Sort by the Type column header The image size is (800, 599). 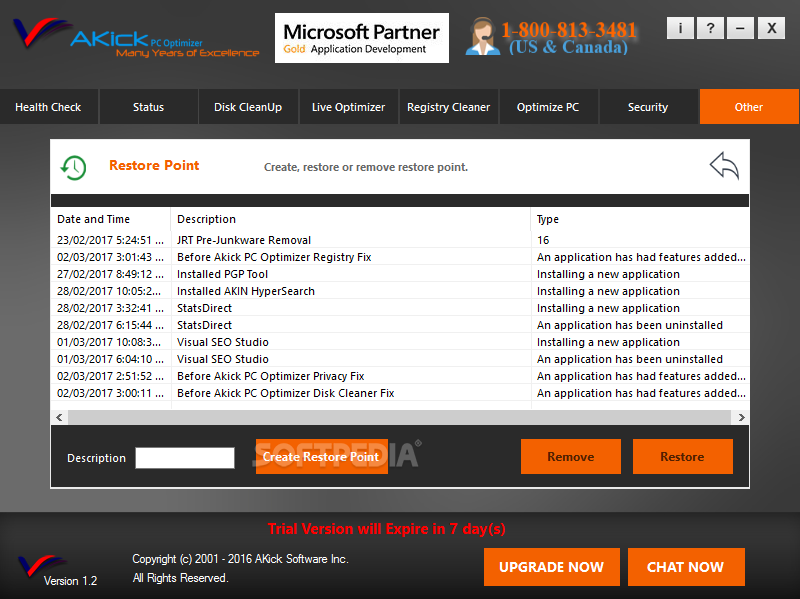(640, 219)
